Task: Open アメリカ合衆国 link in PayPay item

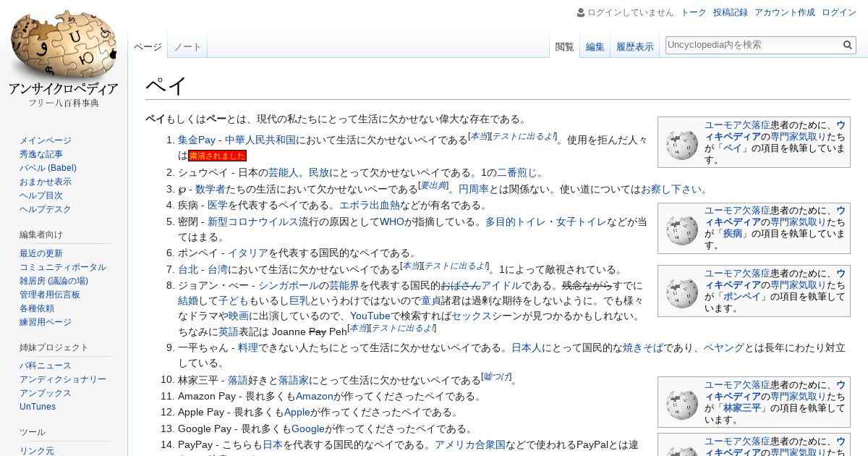Action: click(x=470, y=444)
